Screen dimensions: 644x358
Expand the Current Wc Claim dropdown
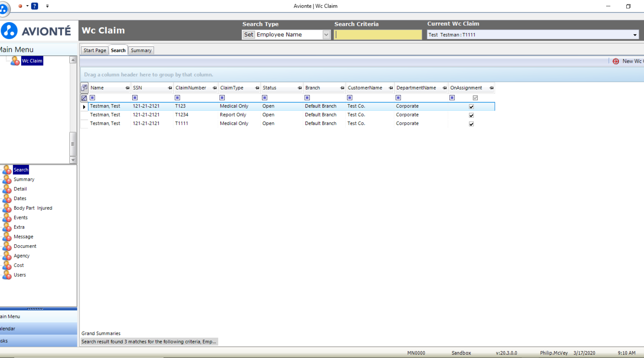[635, 35]
